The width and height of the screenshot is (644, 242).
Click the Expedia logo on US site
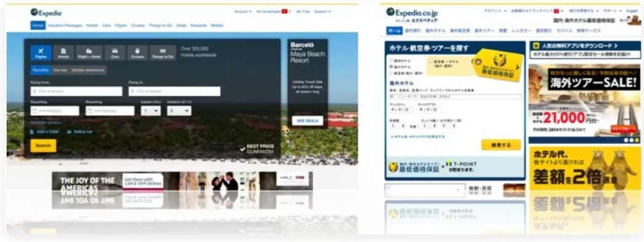click(46, 12)
